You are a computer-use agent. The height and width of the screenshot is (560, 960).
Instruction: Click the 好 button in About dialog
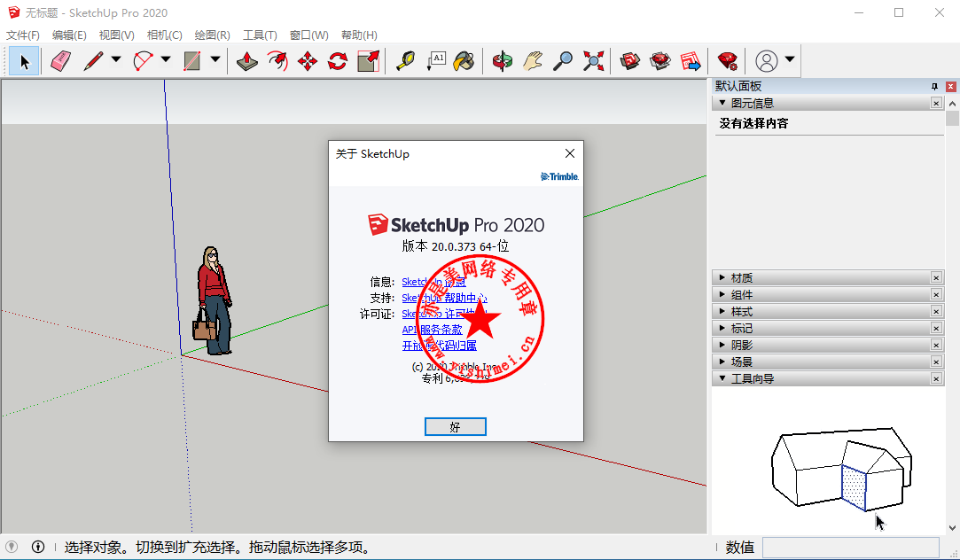point(455,426)
